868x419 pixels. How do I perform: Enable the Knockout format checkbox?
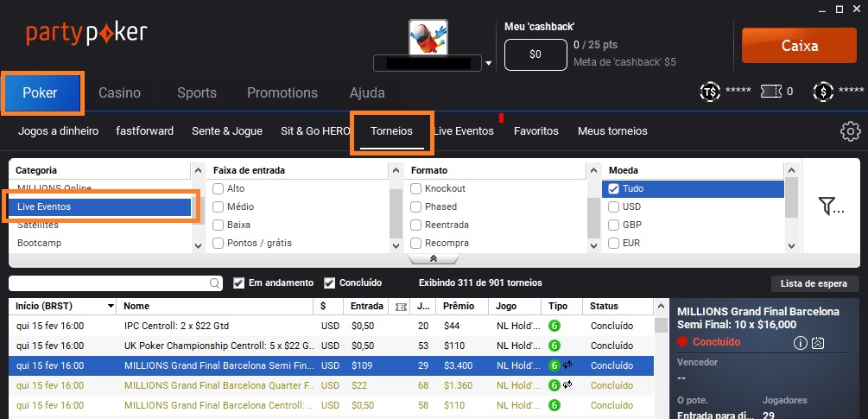click(415, 188)
